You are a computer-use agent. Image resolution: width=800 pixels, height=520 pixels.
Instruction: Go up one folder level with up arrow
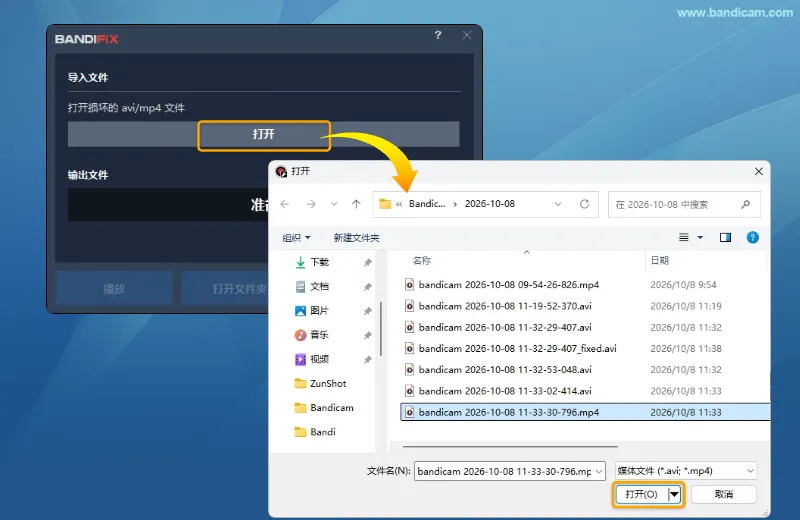click(356, 204)
